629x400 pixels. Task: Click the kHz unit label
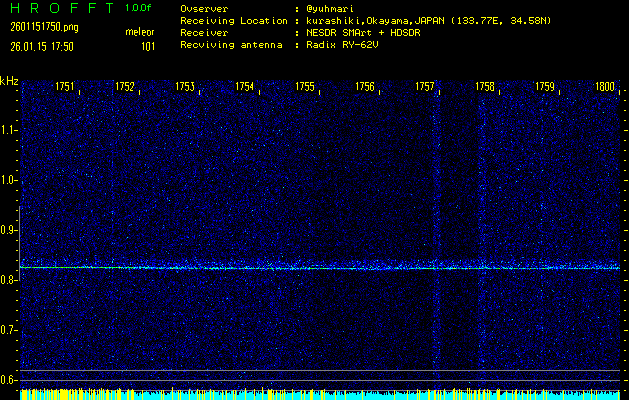click(x=9, y=81)
